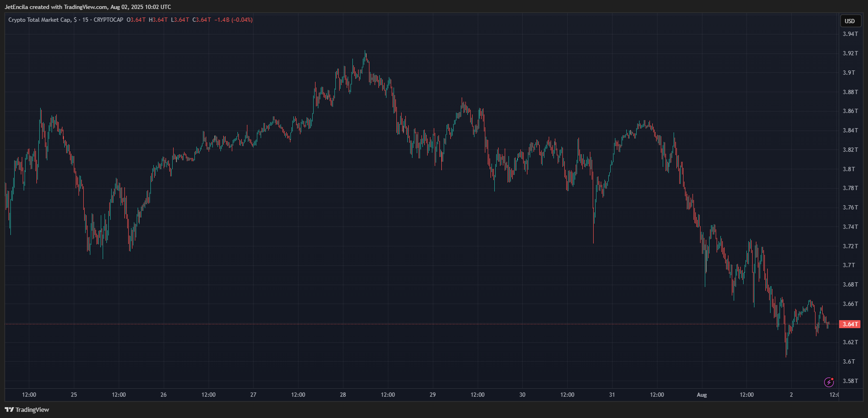This screenshot has width=868, height=418.
Task: Select the 3.8T price axis label
Action: (849, 169)
